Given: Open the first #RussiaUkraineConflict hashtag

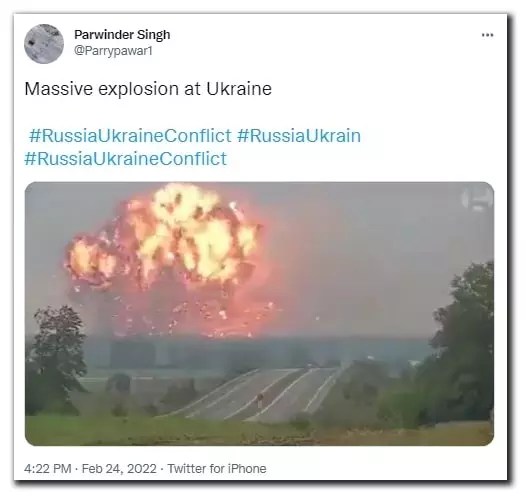Looking at the screenshot, I should point(130,135).
